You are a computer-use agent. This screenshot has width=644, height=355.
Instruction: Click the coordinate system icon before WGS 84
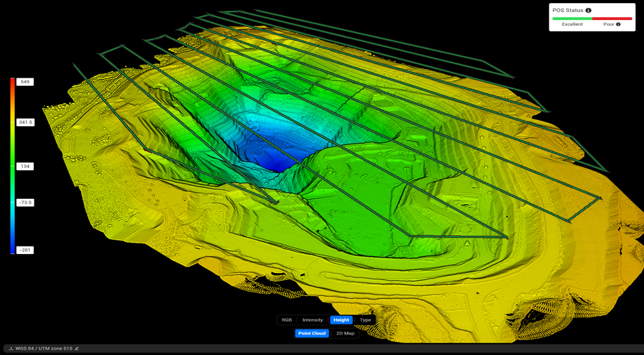(11, 349)
